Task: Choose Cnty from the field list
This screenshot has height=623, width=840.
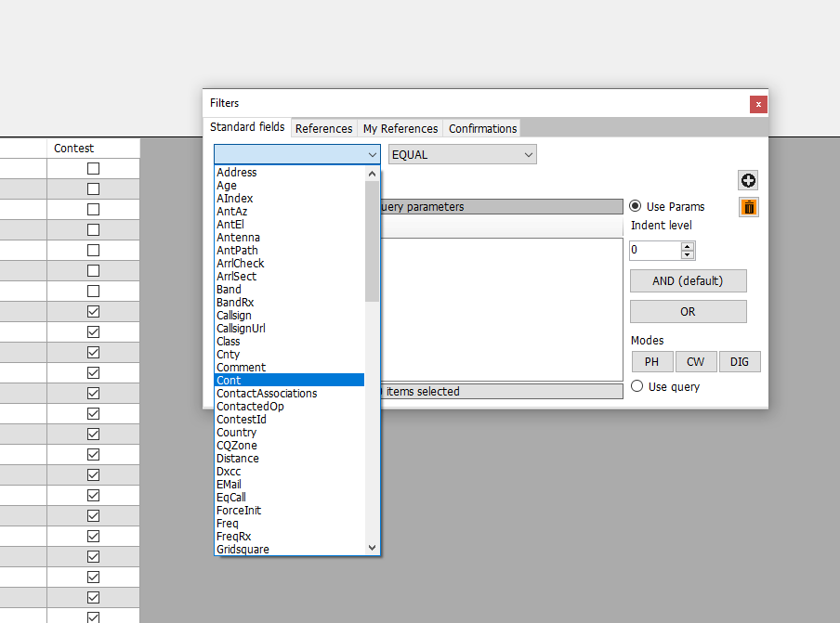Action: pyautogui.click(x=289, y=355)
